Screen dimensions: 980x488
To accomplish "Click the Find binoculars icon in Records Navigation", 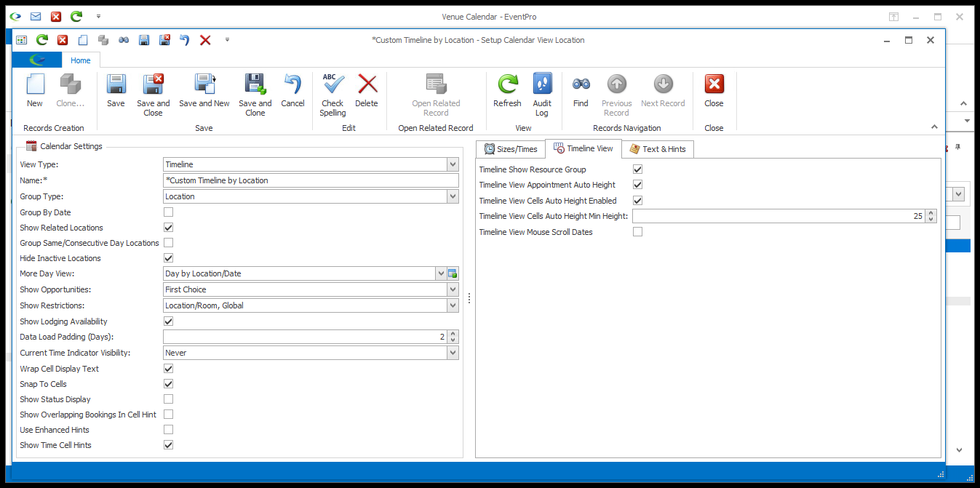I will tap(581, 84).
